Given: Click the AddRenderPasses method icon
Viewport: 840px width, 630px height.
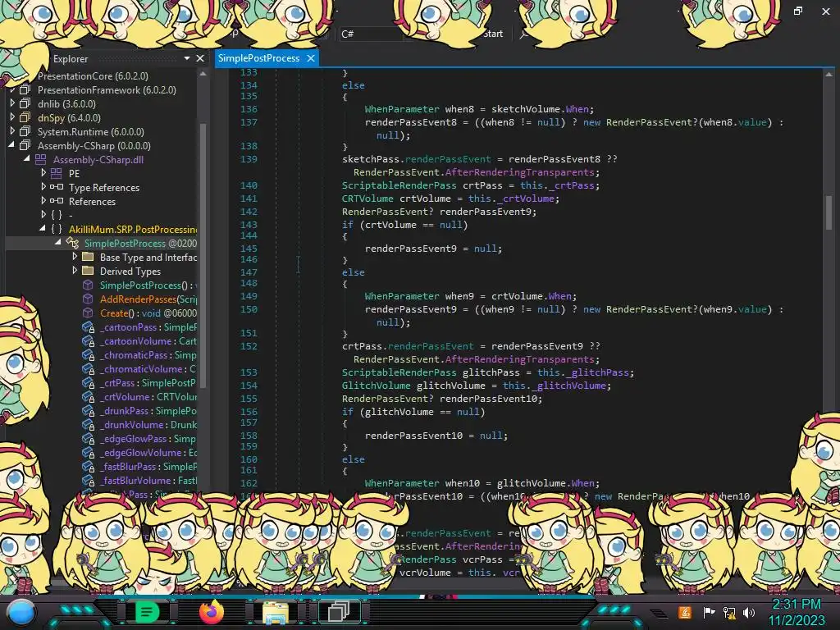Looking at the screenshot, I should 88,299.
